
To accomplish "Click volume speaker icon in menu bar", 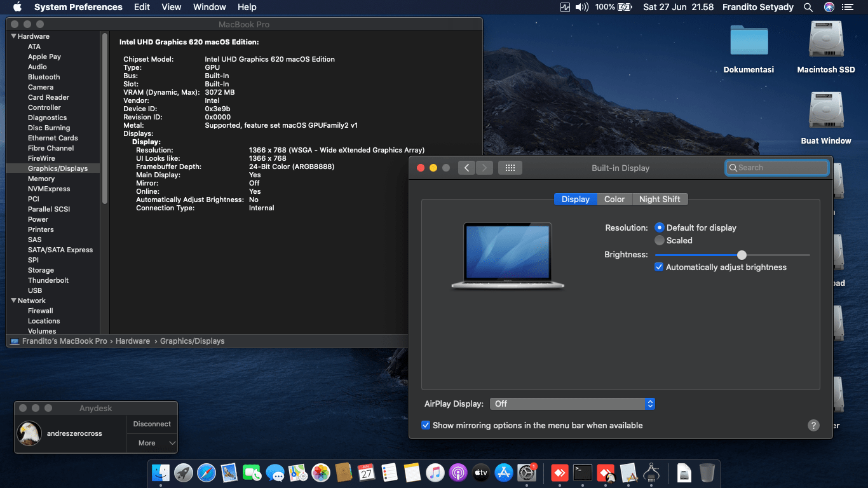I will click(582, 7).
